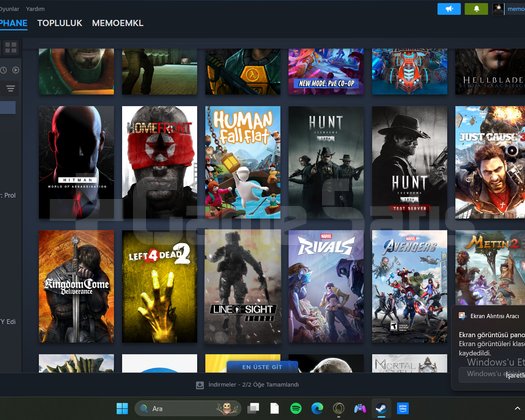This screenshot has width=525, height=420.
Task: Open the Yardım menu
Action: (x=35, y=9)
